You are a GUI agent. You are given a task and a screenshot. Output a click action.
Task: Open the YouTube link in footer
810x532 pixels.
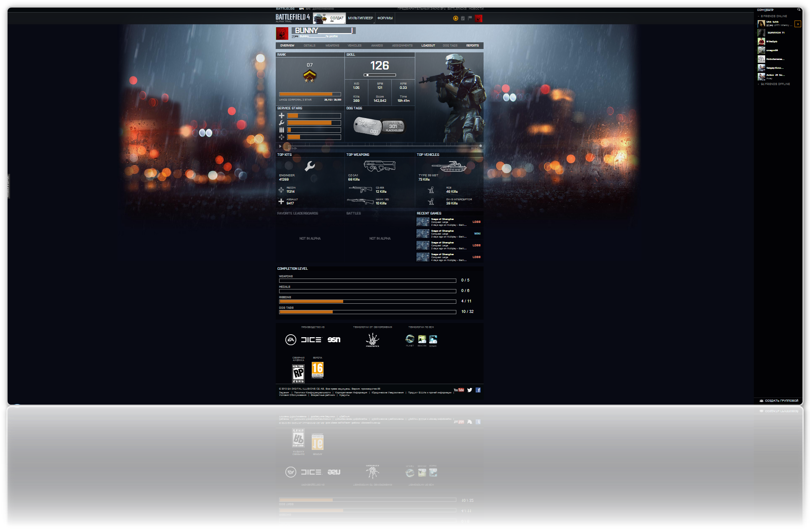point(459,390)
